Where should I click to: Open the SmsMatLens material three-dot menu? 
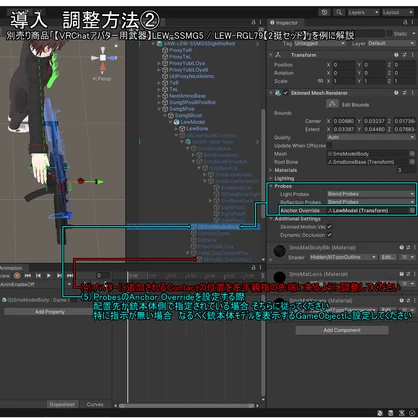pyautogui.click(x=414, y=274)
